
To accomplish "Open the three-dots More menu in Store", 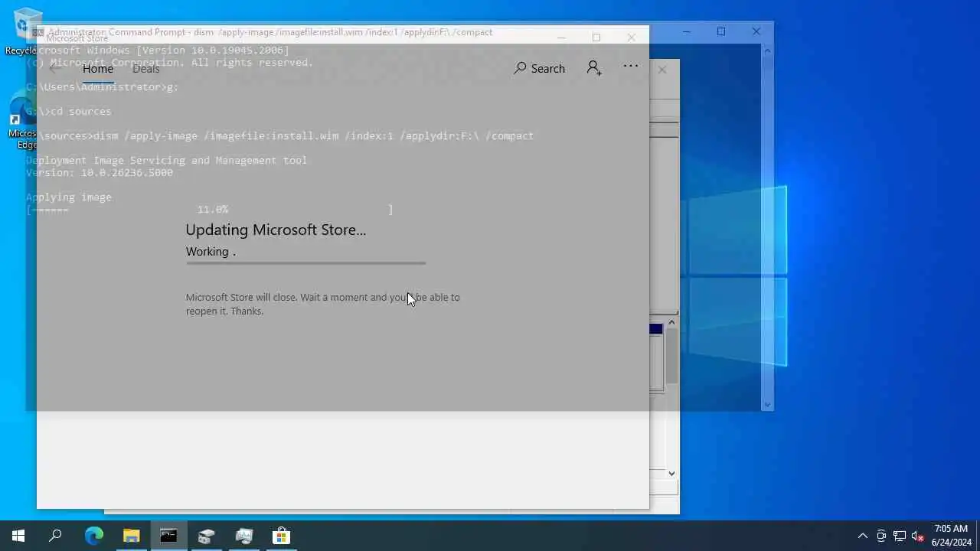I will (x=631, y=66).
